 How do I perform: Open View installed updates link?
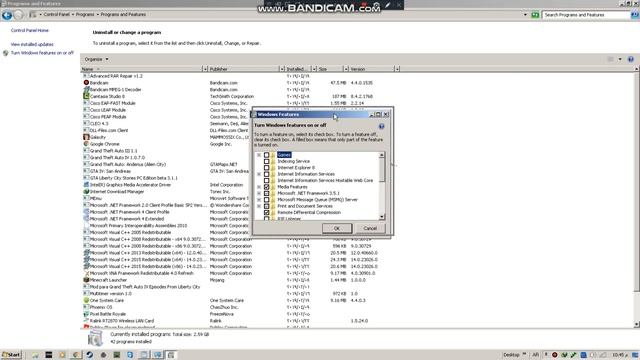[x=32, y=44]
